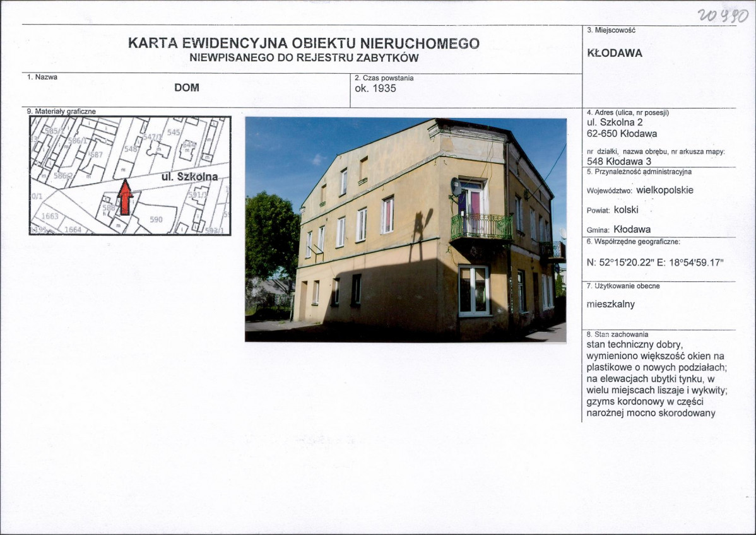Image resolution: width=756 pixels, height=535 pixels.
Task: Click the powiat value 'kolski'
Action: (626, 209)
